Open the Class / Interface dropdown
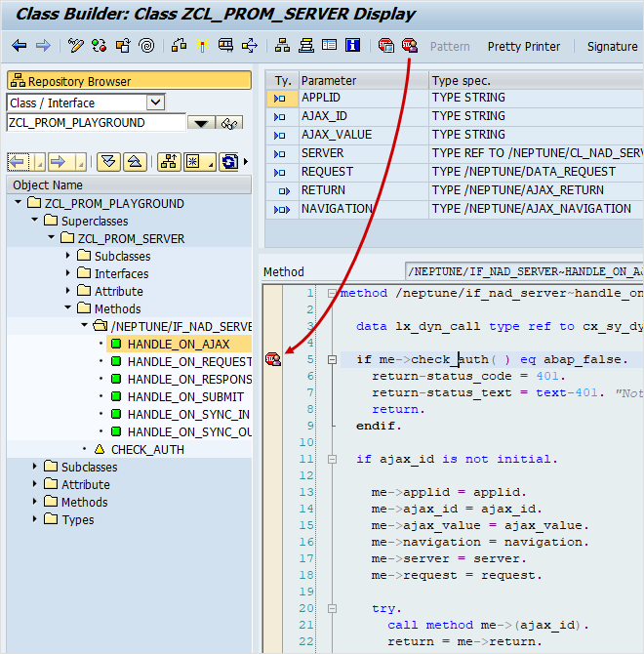 (x=155, y=102)
